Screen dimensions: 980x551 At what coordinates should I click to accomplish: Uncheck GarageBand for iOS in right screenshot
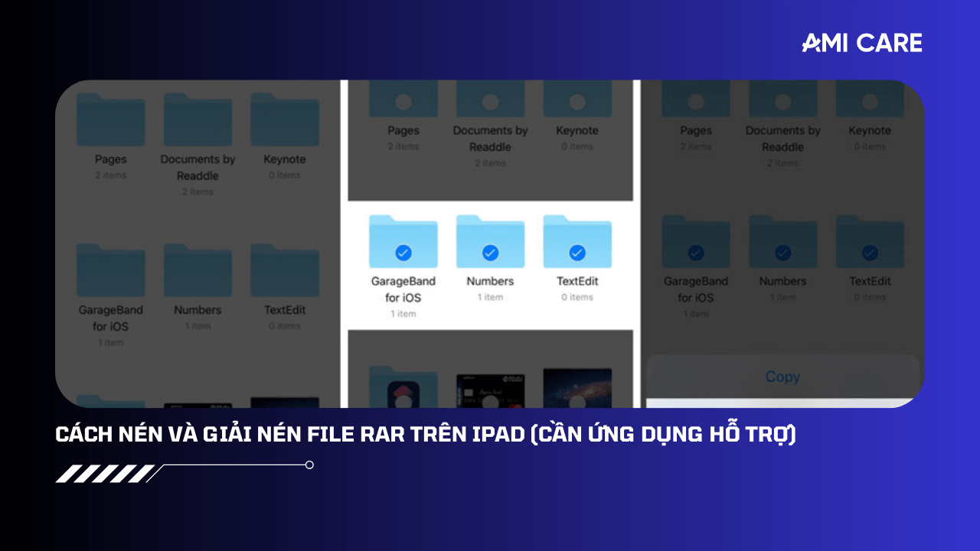click(696, 253)
